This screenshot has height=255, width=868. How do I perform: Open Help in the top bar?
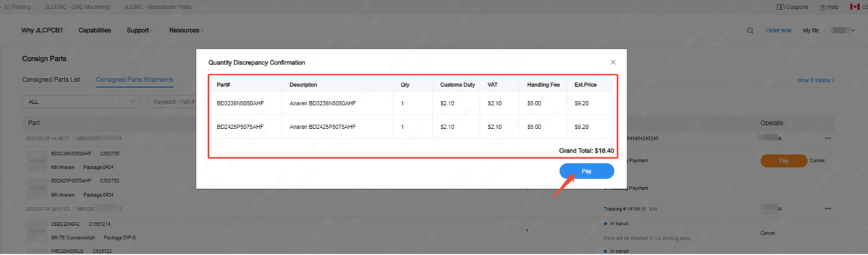pyautogui.click(x=829, y=7)
